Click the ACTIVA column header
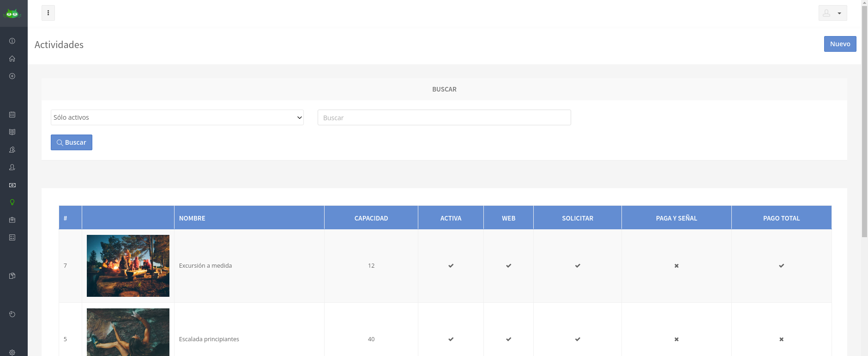The width and height of the screenshot is (868, 356). [x=451, y=218]
